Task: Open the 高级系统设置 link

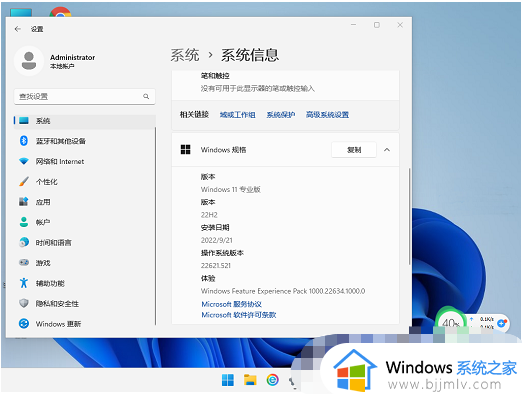Action: click(x=327, y=115)
